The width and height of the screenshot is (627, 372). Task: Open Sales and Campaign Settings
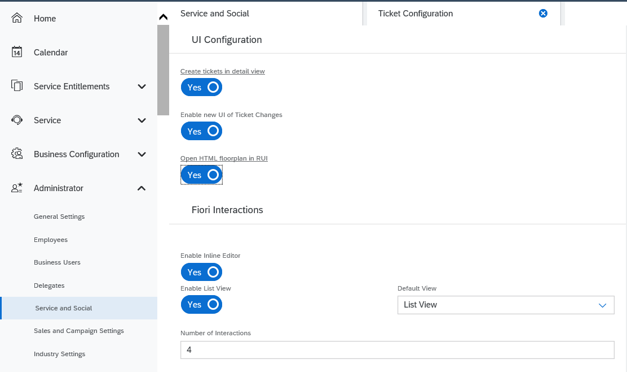coord(79,331)
